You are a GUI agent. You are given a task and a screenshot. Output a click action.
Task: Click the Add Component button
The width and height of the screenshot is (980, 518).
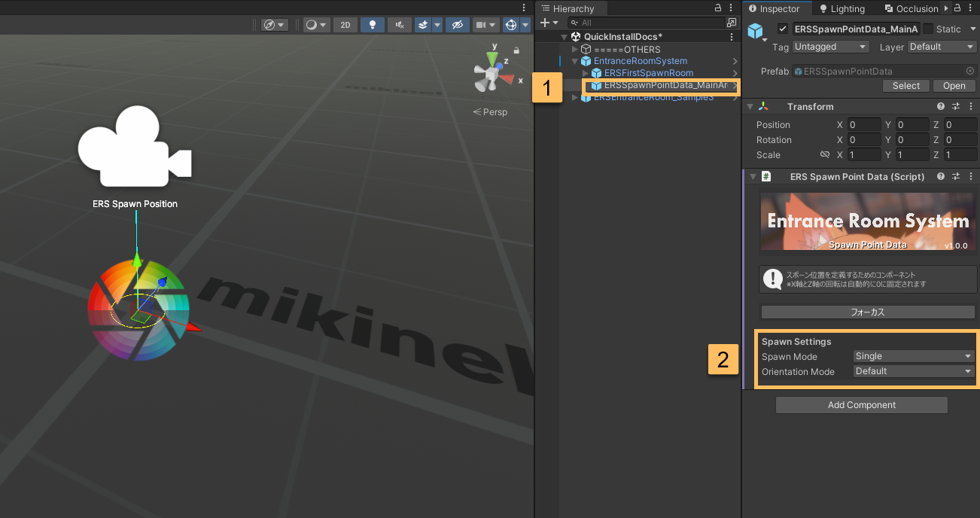pyautogui.click(x=861, y=405)
